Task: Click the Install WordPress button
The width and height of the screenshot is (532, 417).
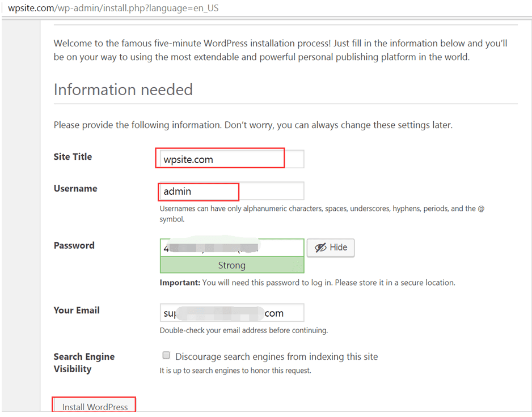Action: click(x=94, y=406)
